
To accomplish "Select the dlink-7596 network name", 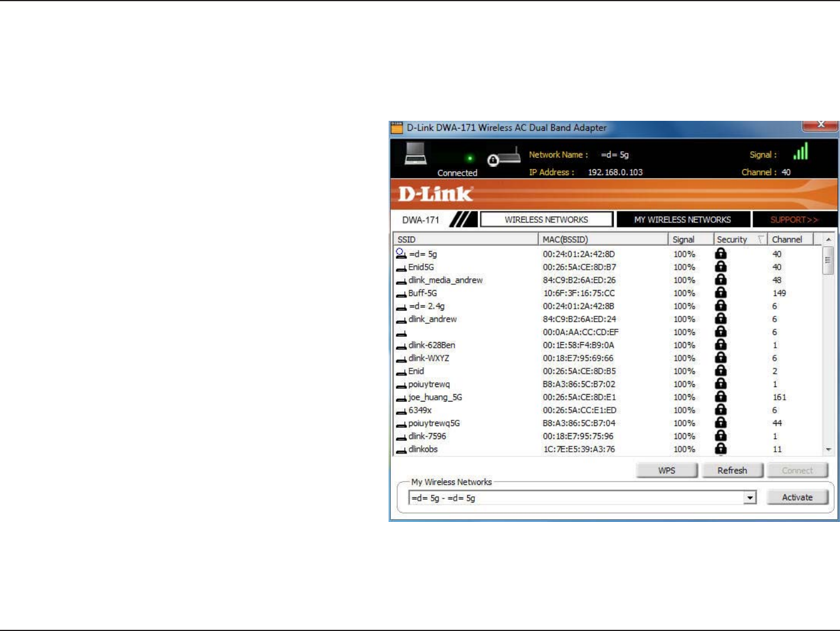I will point(427,436).
